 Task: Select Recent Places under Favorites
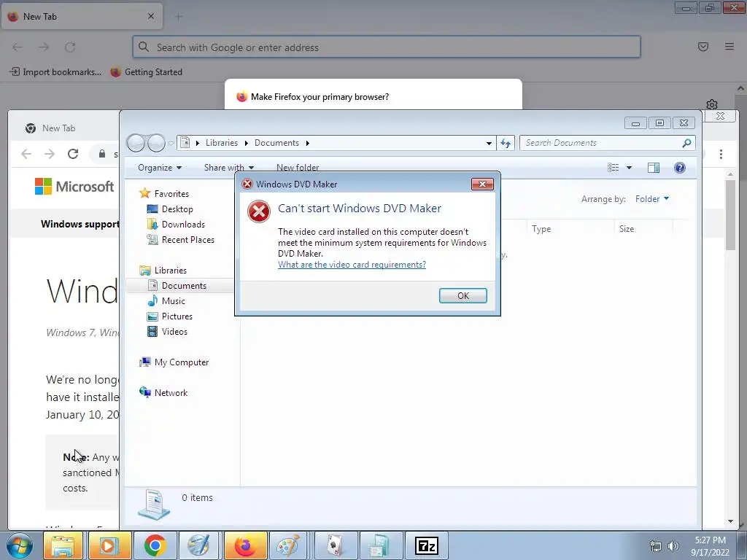click(x=187, y=239)
